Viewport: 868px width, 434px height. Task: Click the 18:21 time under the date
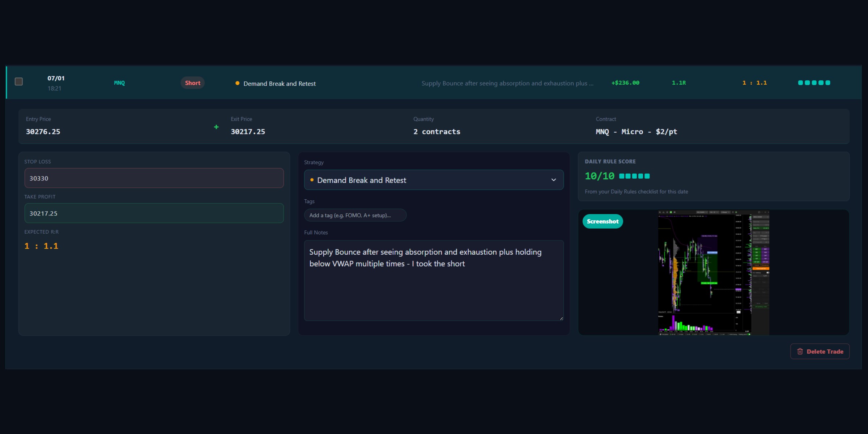click(x=54, y=88)
